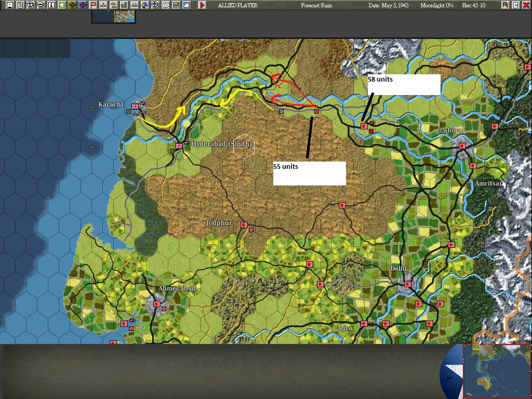Open the document page icon in toolbar
The image size is (532, 399).
pos(20,5)
